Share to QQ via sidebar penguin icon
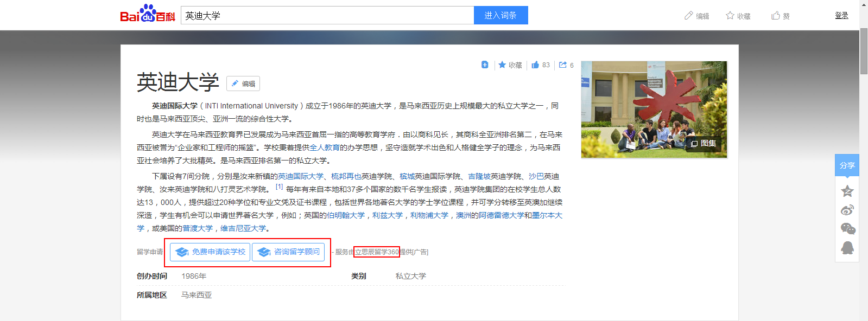This screenshot has height=321, width=868. click(x=847, y=248)
